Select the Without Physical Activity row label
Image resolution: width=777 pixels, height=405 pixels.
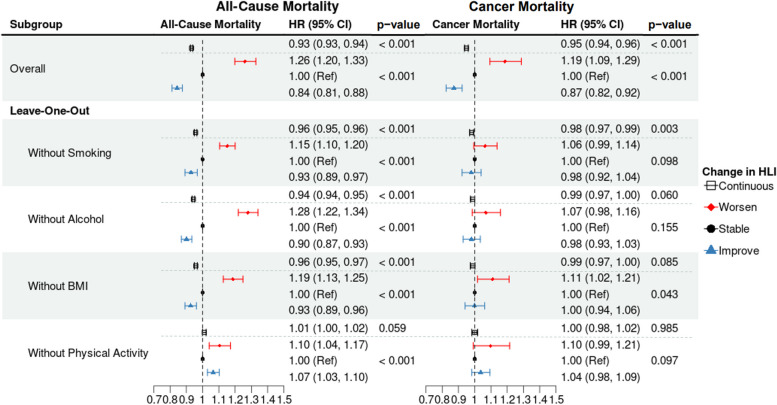(90, 352)
